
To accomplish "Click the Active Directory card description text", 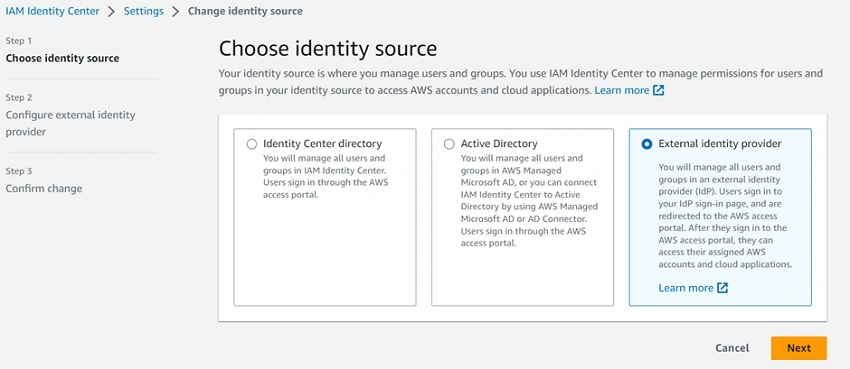I will tap(529, 200).
